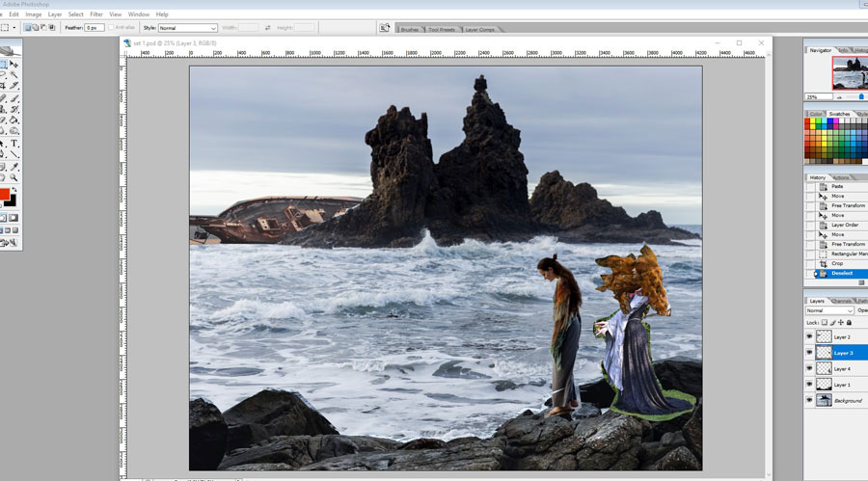The height and width of the screenshot is (481, 868).
Task: Select Deselect state in History
Action: [840, 274]
